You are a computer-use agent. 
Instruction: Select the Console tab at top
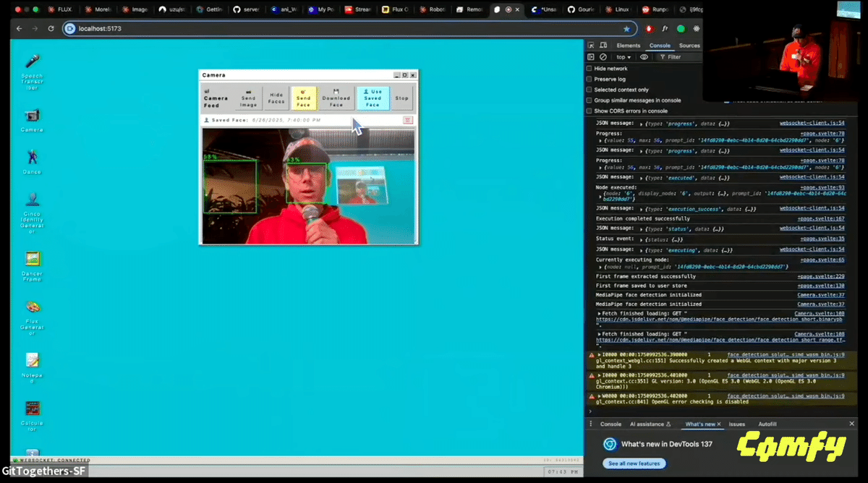[x=660, y=46]
